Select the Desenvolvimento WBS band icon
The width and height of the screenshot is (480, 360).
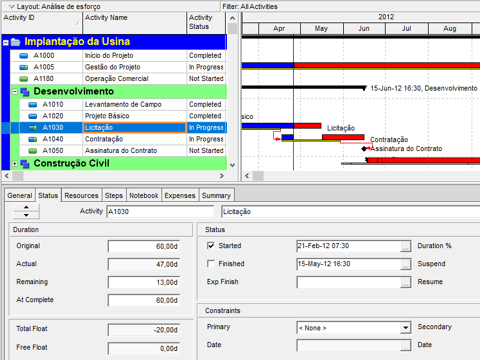pyautogui.click(x=25, y=92)
